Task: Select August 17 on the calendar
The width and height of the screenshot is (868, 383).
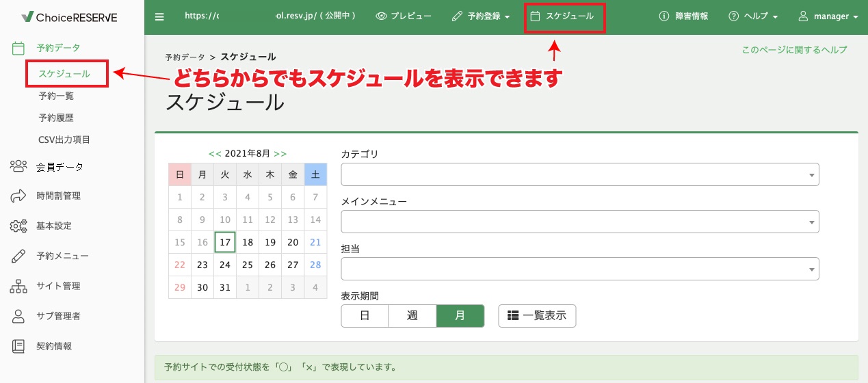Action: point(225,242)
